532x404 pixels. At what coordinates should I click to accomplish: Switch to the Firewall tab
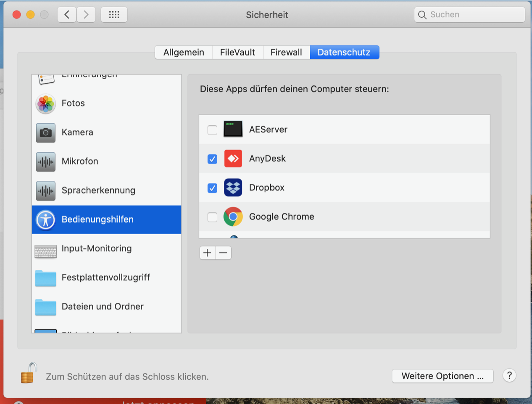286,52
